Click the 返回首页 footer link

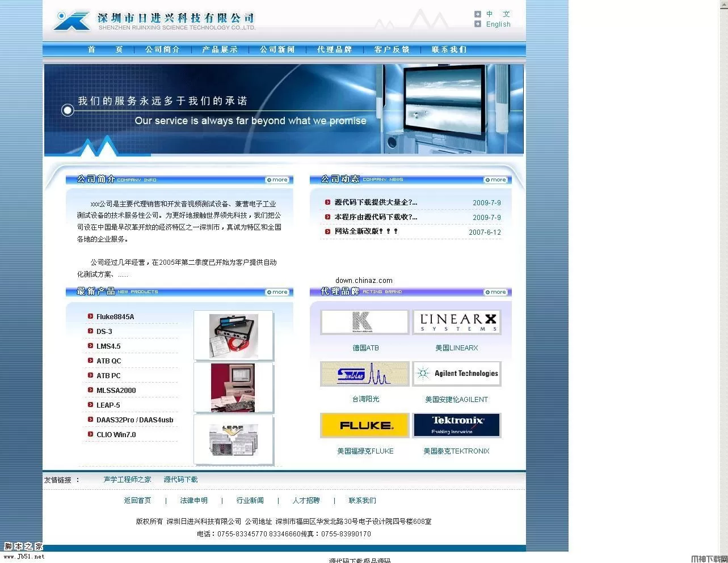click(137, 501)
